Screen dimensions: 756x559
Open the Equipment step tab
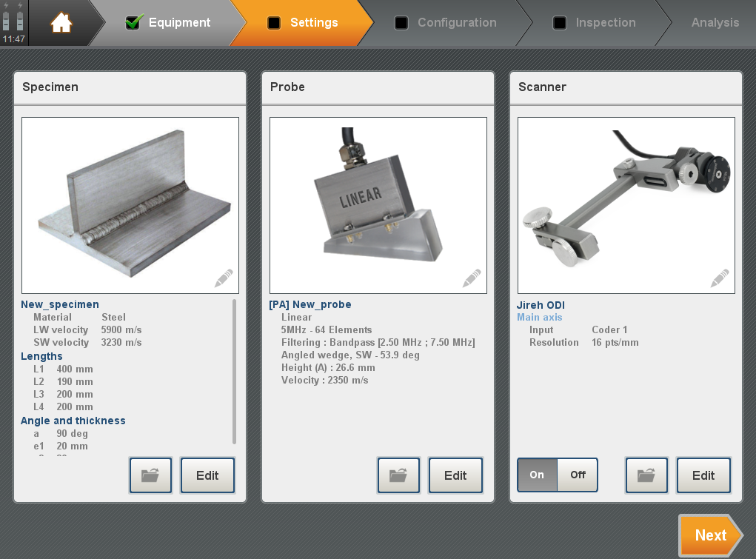pyautogui.click(x=168, y=23)
